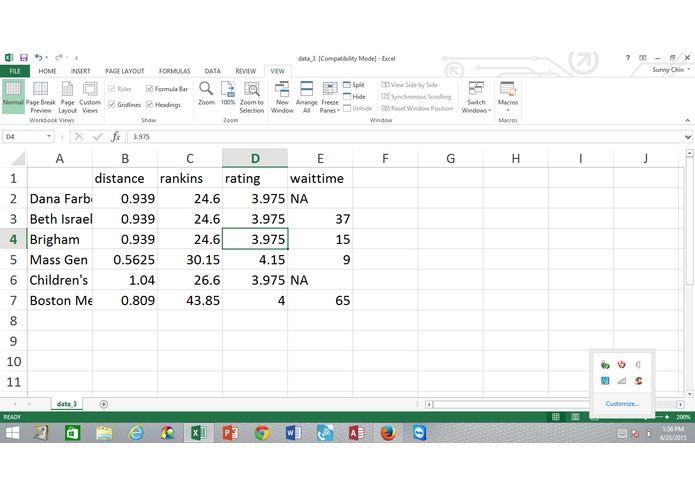Viewport: 695px width, 494px height.
Task: Toggle the Headings checkbox
Action: tap(149, 105)
